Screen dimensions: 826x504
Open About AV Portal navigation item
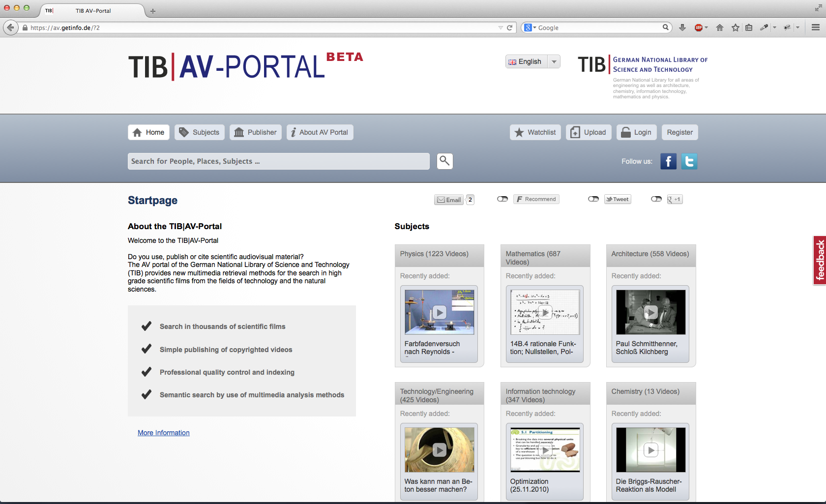click(320, 132)
